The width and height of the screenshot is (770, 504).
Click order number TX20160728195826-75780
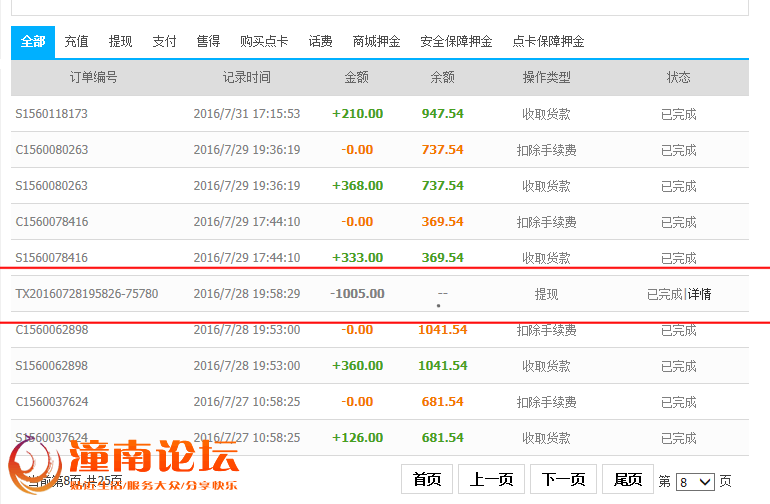point(87,294)
